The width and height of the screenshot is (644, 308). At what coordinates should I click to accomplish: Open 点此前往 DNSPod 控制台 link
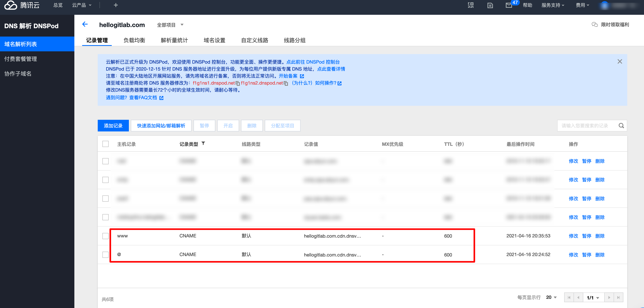tap(313, 62)
